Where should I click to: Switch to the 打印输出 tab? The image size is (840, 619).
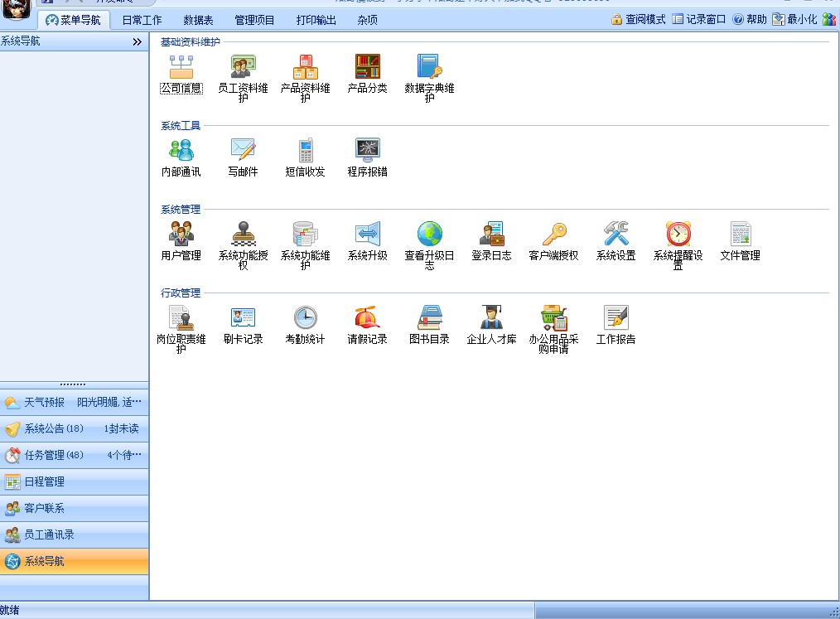click(316, 20)
